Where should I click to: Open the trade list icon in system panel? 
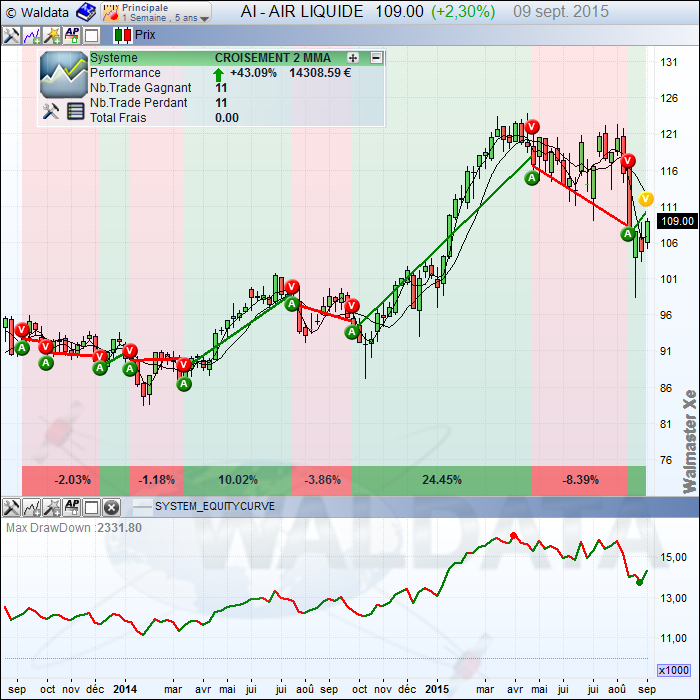tap(75, 111)
